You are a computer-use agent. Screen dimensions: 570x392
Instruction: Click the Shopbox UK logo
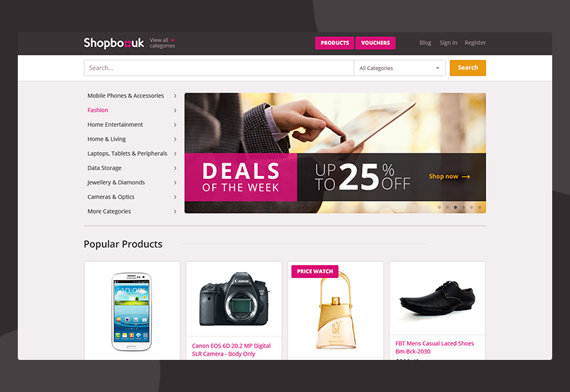tap(114, 43)
